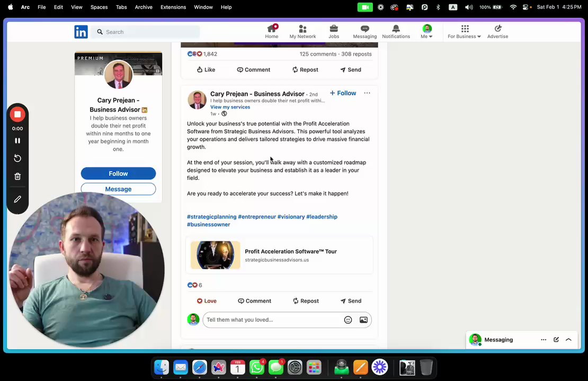Viewport: 588px width, 381px height.
Task: Open the Archive menu
Action: pos(144,7)
